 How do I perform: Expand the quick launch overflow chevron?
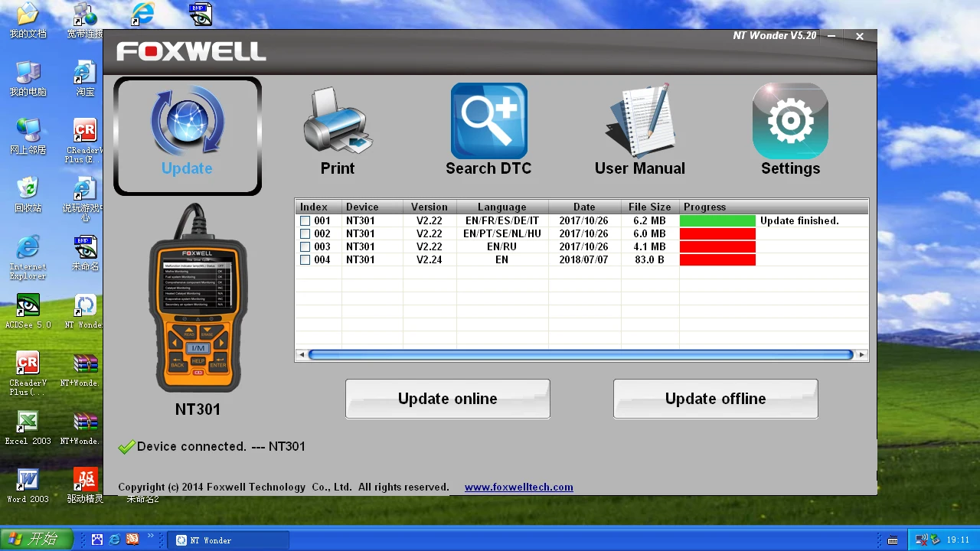click(151, 536)
